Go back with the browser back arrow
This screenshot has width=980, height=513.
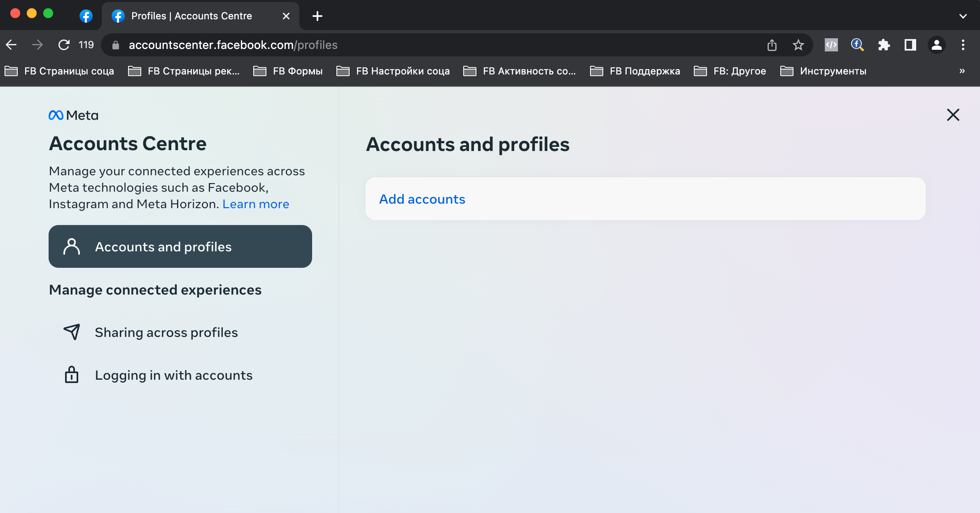pos(12,45)
